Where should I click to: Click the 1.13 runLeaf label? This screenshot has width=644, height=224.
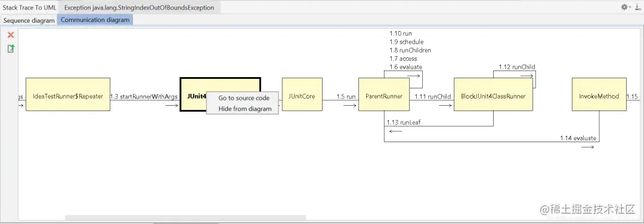point(403,122)
